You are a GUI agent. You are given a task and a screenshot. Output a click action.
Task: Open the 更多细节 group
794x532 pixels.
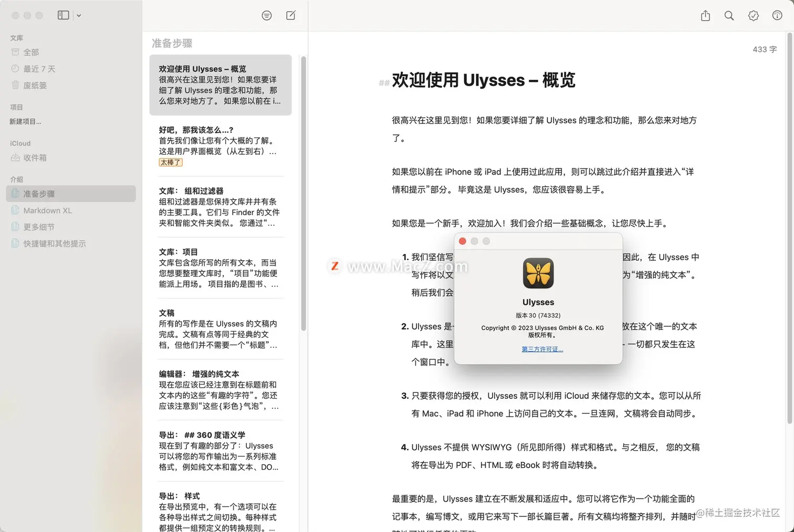71,227
